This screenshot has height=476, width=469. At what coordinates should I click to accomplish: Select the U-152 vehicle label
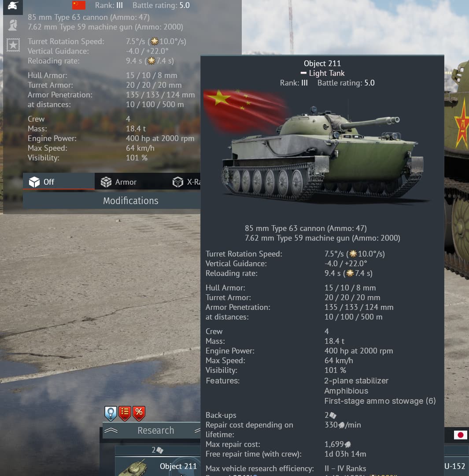(454, 466)
